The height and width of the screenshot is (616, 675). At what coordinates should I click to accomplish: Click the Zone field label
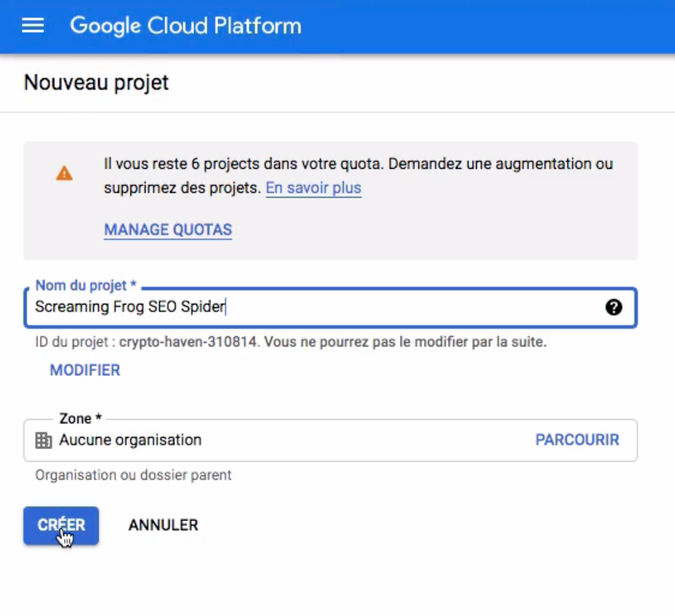coord(80,418)
